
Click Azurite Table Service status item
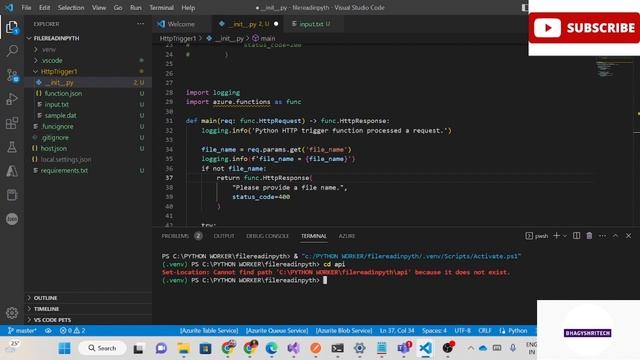point(209,331)
